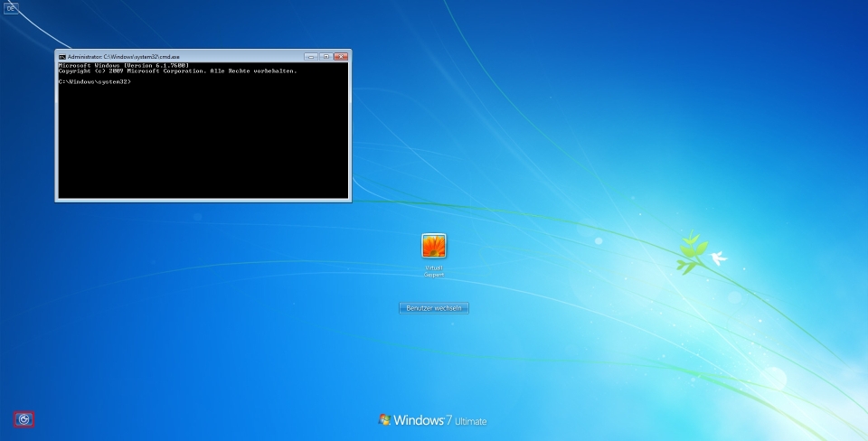The image size is (868, 441).
Task: Minimize the Administrator cmd.exe window
Action: coord(311,56)
